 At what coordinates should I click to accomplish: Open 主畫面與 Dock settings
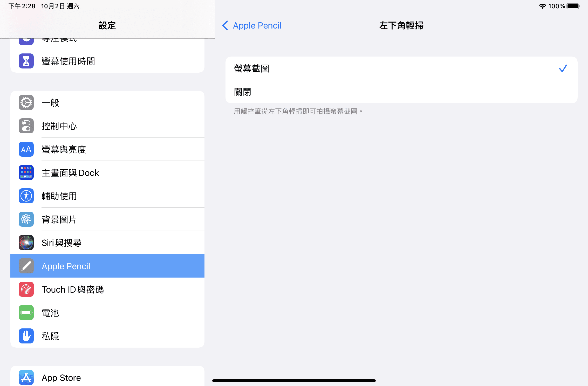[107, 173]
